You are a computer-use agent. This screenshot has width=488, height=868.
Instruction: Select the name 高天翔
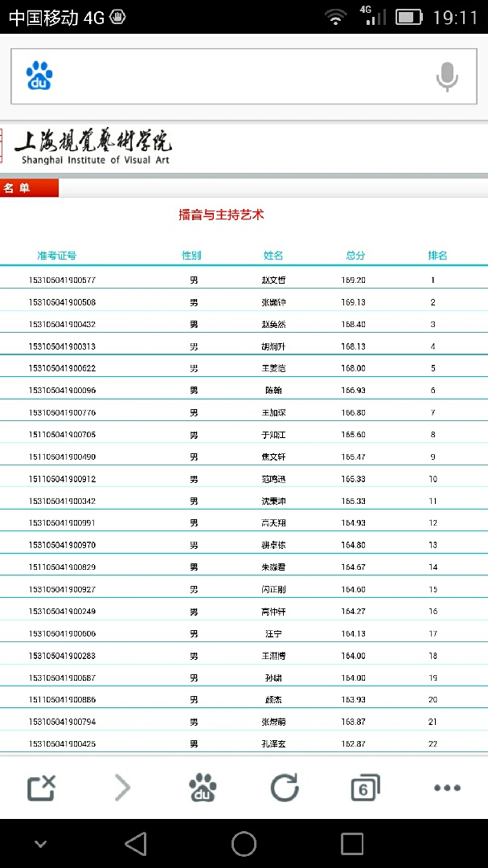pyautogui.click(x=273, y=522)
